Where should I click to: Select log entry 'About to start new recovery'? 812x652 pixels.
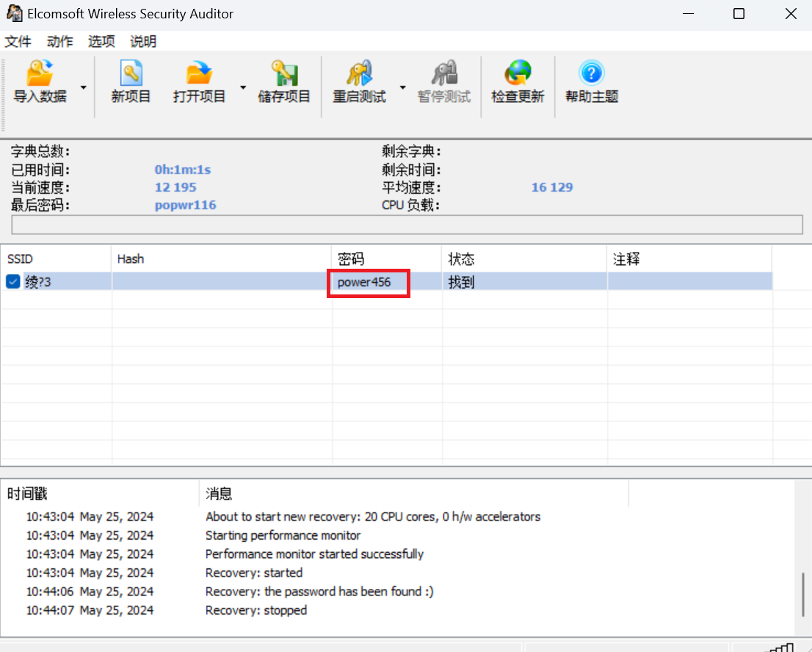(x=373, y=516)
